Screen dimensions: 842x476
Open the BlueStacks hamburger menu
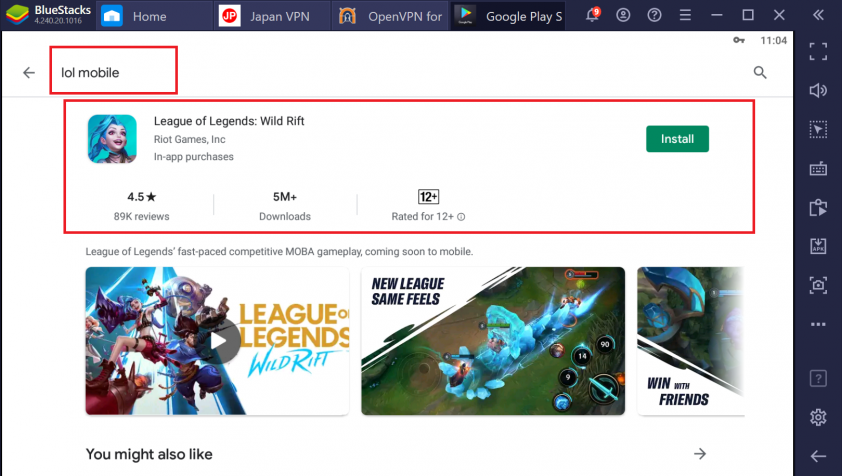685,15
